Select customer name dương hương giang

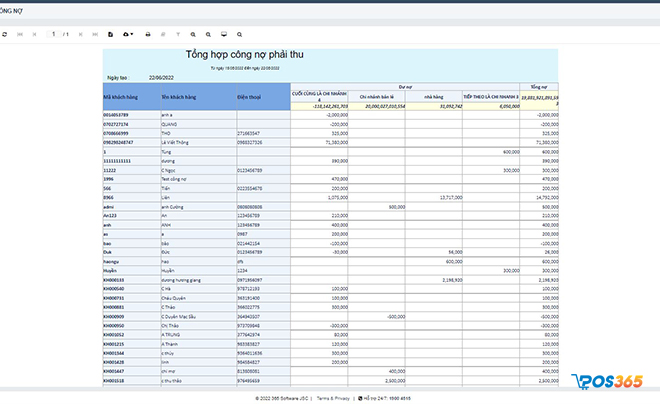[x=181, y=280]
